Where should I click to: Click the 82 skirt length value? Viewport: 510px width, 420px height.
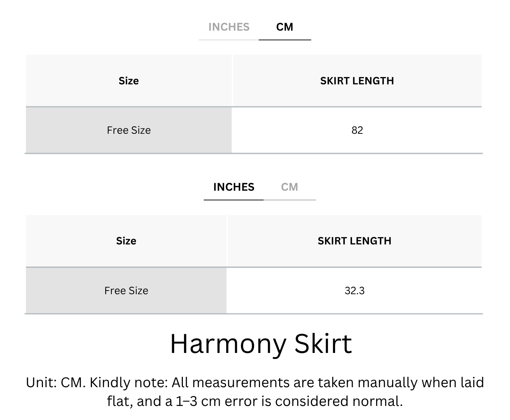(x=357, y=130)
